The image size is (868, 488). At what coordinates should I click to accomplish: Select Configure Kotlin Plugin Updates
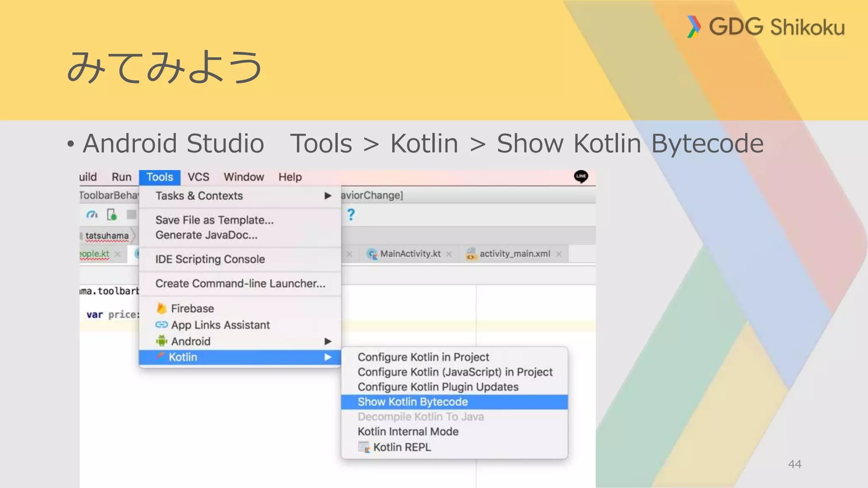click(x=454, y=387)
